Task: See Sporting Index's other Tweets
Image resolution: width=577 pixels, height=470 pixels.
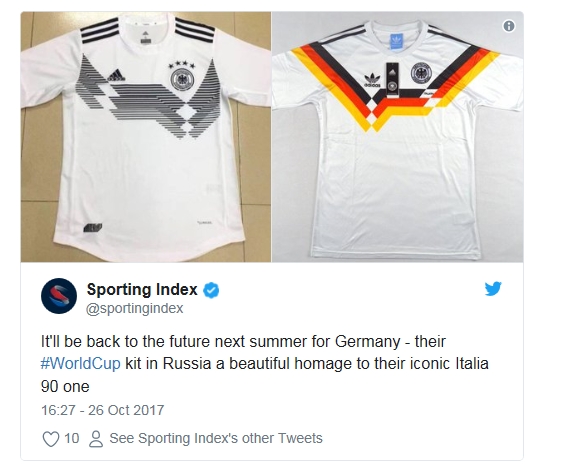Action: (216, 438)
